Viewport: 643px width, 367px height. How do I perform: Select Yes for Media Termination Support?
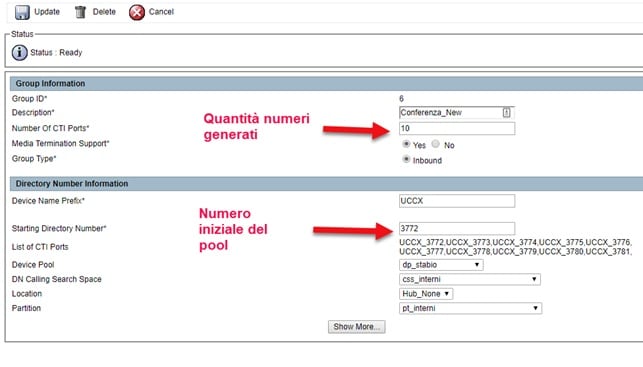point(406,144)
